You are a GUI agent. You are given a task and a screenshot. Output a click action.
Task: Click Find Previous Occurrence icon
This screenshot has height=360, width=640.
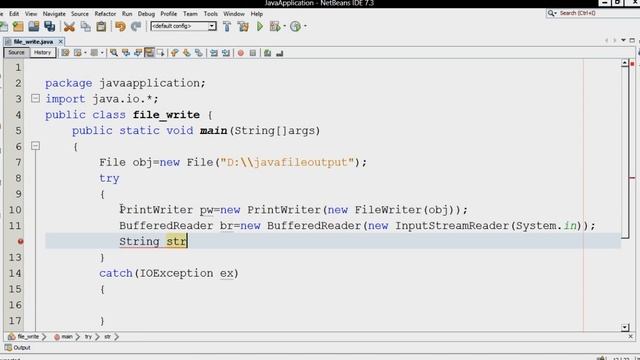[x=126, y=53]
